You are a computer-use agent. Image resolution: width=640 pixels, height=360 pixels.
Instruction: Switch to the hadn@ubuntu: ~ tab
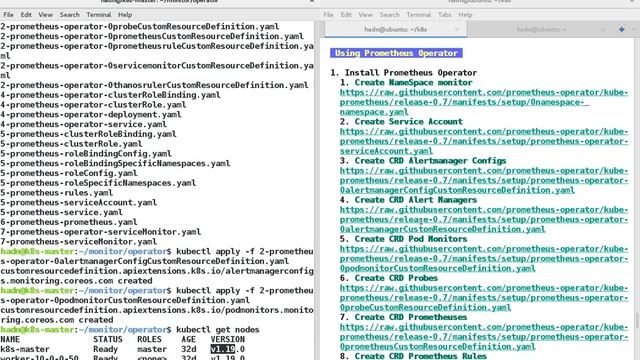541,29
